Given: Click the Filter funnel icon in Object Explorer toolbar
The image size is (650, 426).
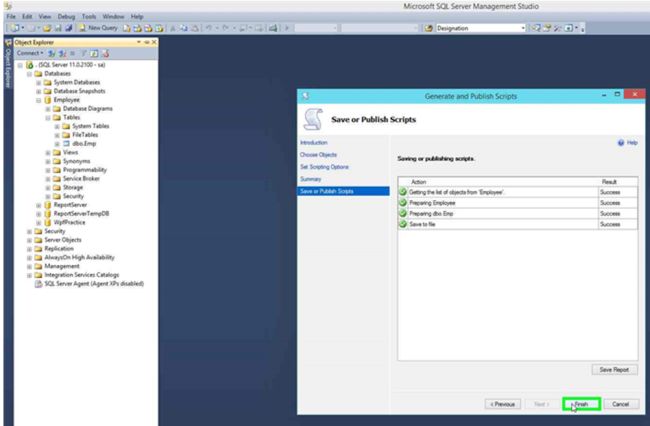Looking at the screenshot, I should tap(84, 53).
